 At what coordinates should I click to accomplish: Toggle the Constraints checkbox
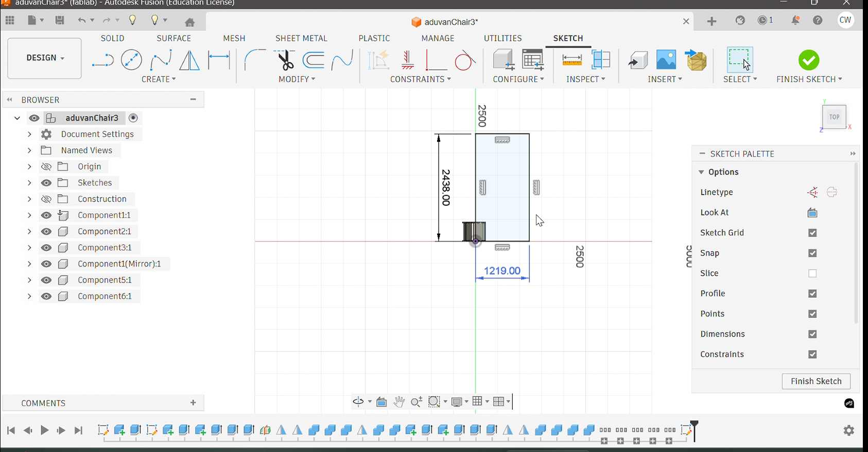tap(812, 355)
